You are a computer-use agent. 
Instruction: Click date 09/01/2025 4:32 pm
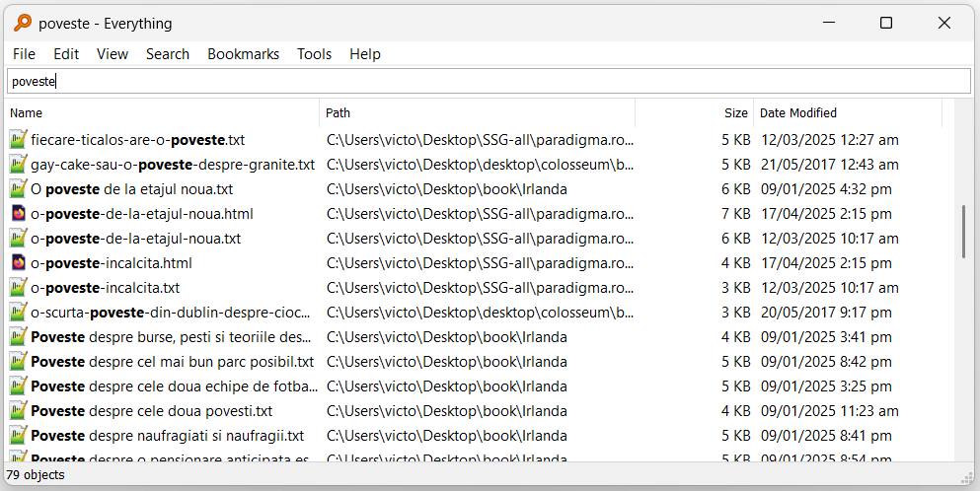[826, 189]
